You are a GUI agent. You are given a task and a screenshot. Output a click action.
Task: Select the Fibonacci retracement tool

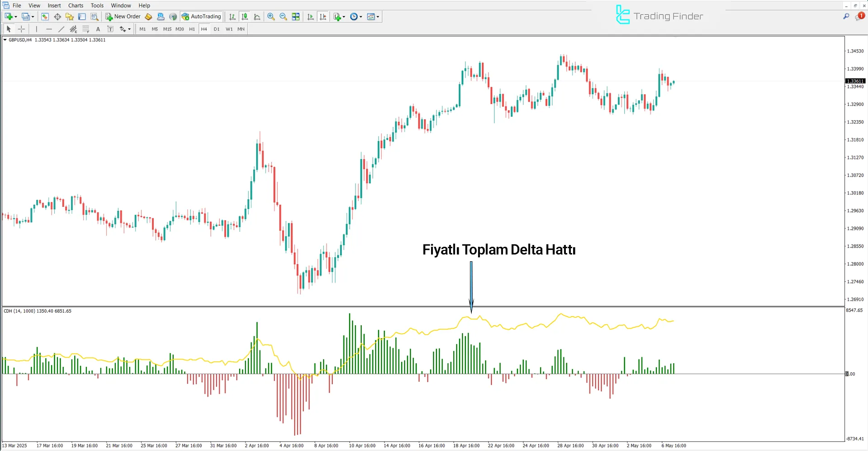[x=85, y=29]
